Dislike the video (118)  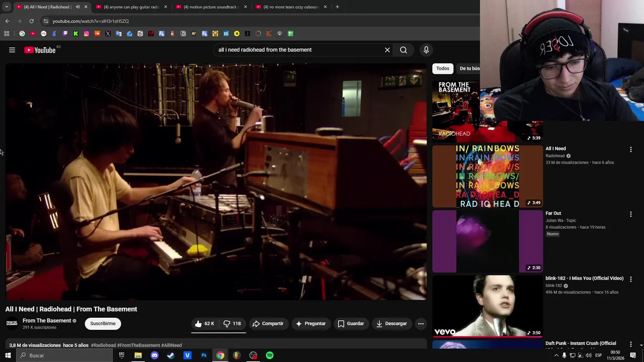(232, 323)
